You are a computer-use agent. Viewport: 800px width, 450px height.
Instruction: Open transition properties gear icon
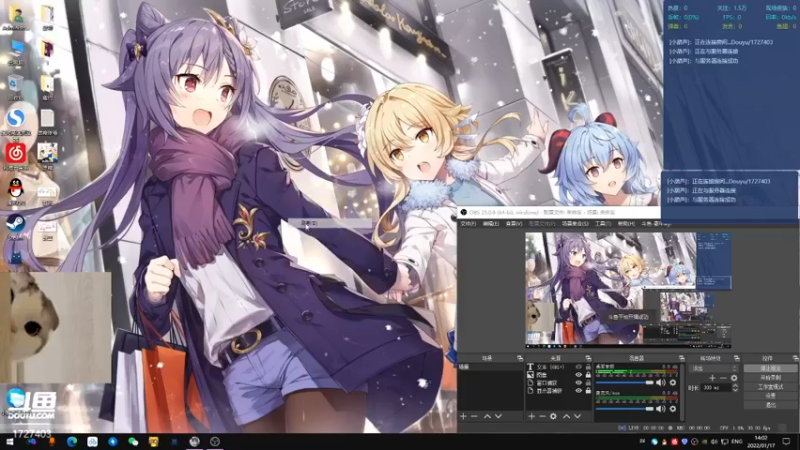tap(734, 378)
